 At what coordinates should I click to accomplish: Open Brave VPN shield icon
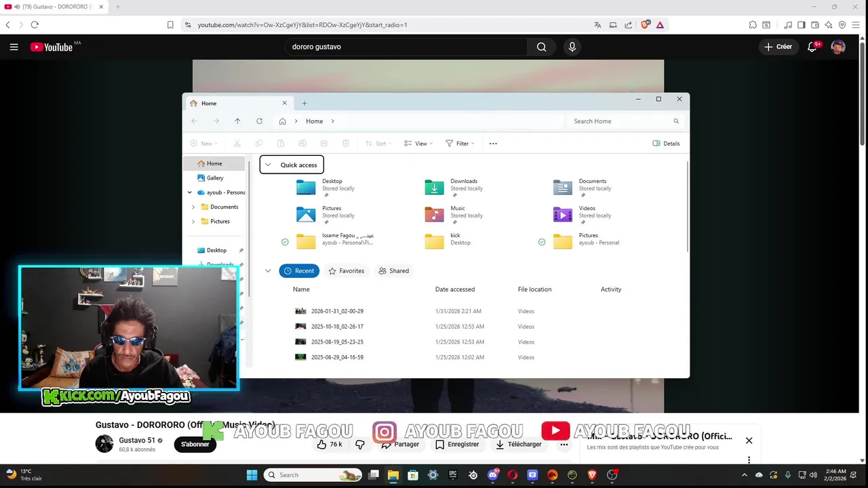842,25
